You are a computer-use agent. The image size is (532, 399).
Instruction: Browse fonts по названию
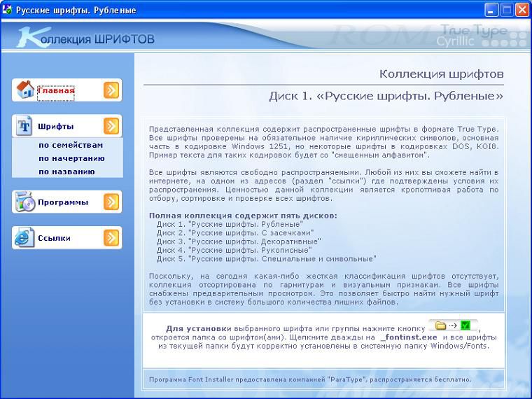66,171
